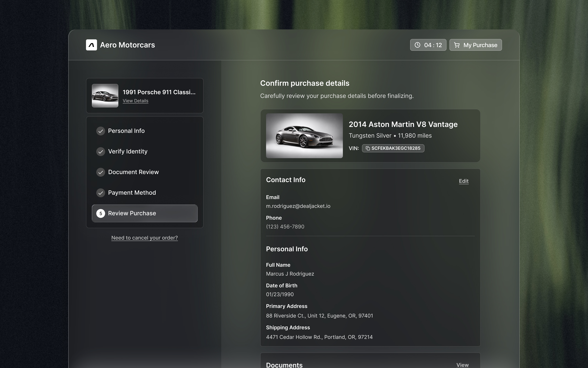This screenshot has width=588, height=368.
Task: Click the clock icon in timer
Action: click(x=417, y=45)
